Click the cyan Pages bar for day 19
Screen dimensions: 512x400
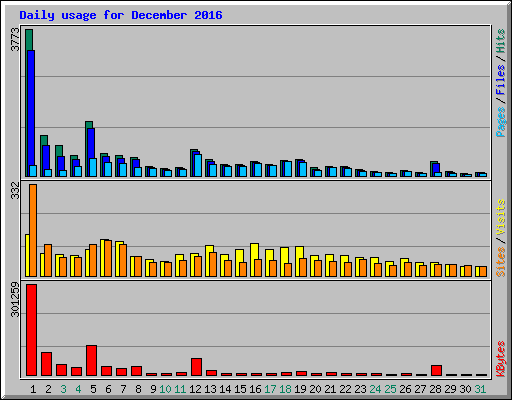303,169
